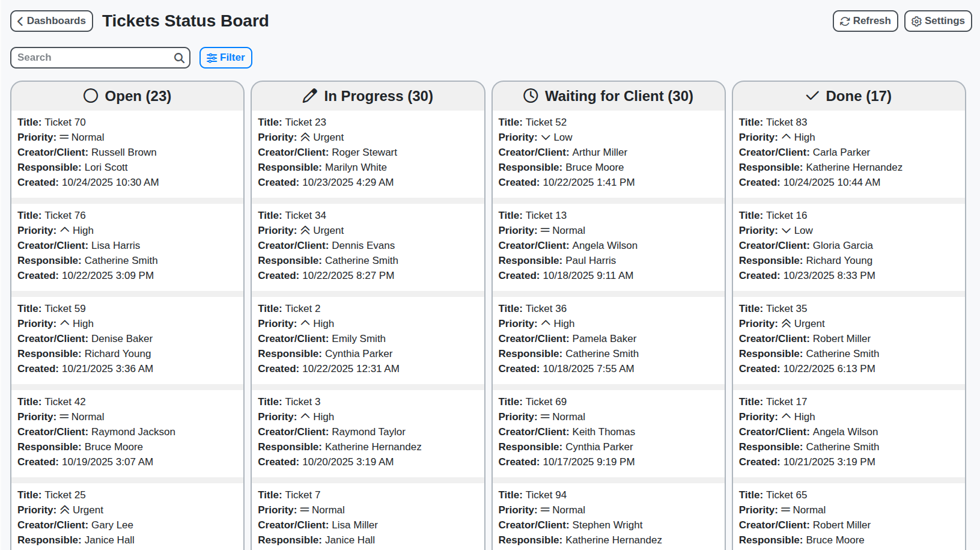Click the High priority chevron on Ticket 83
Viewport: 980px width, 550px height.
pyautogui.click(x=786, y=137)
